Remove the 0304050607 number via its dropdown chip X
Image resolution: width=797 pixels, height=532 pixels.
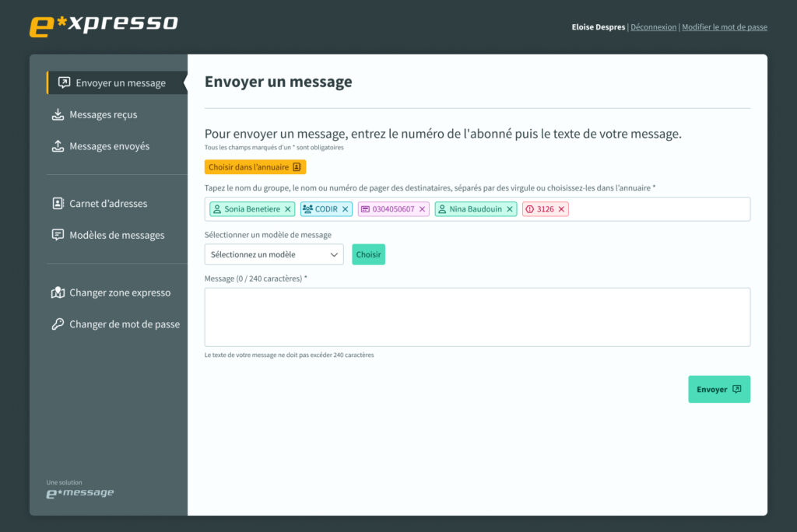[422, 208]
